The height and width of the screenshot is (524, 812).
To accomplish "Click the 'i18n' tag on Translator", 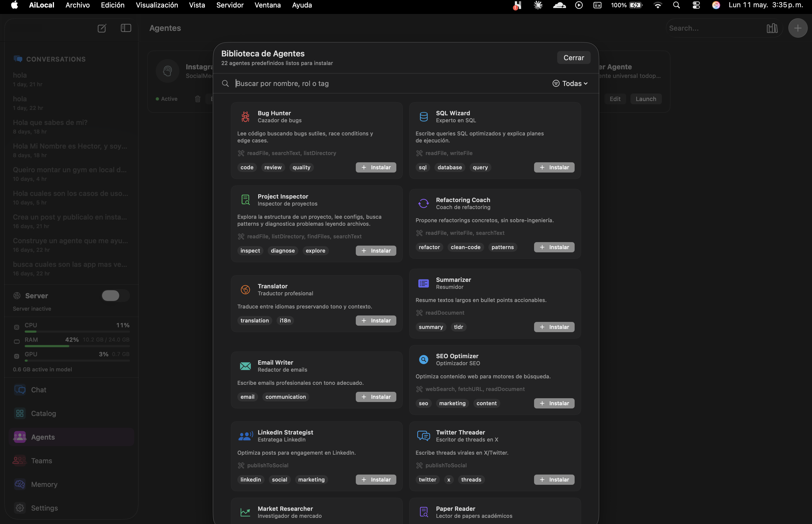I will pyautogui.click(x=285, y=320).
